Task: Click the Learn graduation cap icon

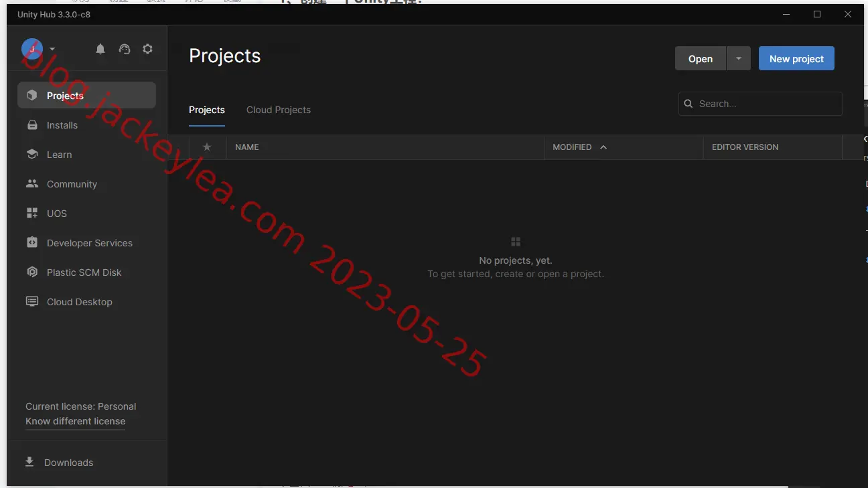Action: pos(32,155)
